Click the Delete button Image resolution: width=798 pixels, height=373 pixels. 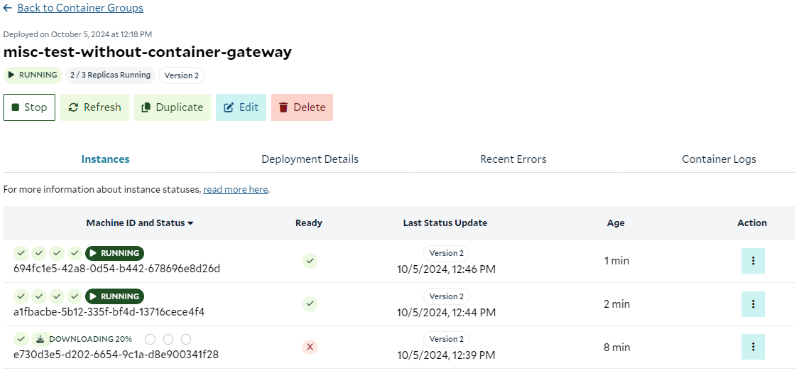(302, 107)
